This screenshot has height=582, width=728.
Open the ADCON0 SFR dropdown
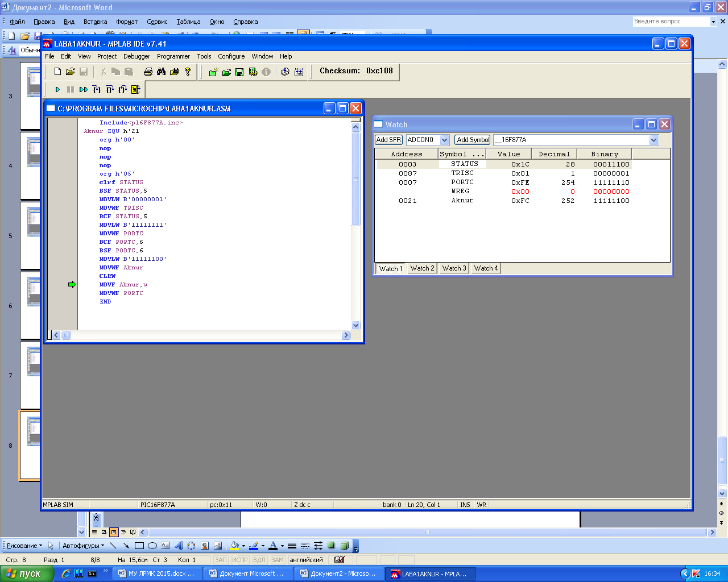pyautogui.click(x=444, y=140)
